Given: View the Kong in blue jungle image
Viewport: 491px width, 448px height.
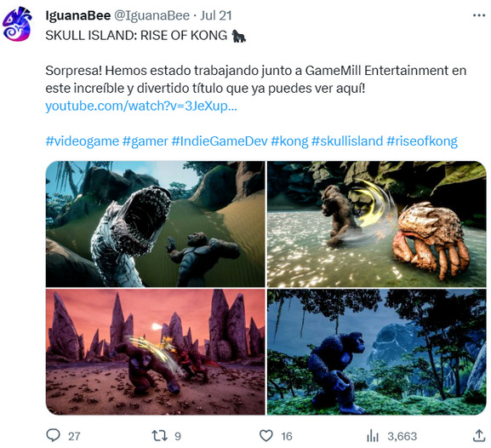Looking at the screenshot, I should 377,352.
